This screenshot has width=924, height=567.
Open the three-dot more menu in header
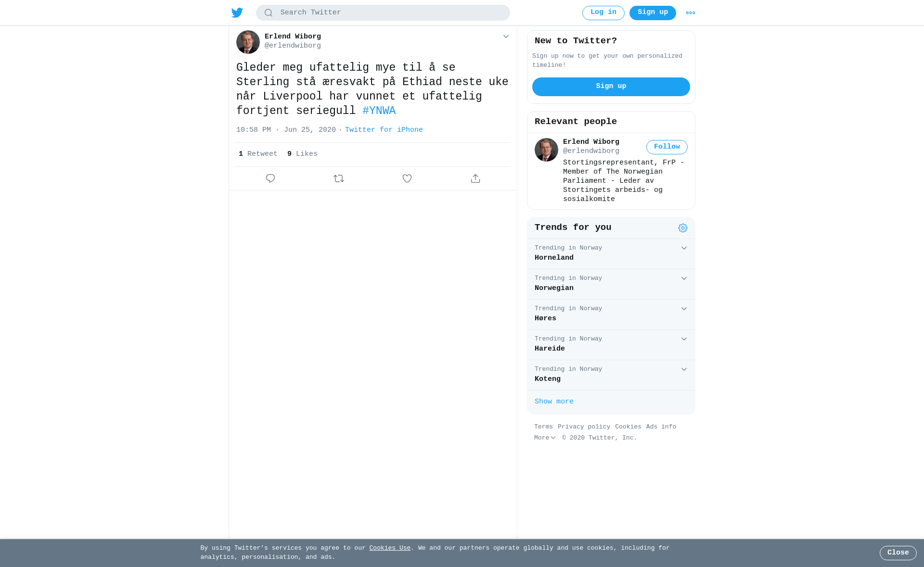tap(691, 13)
